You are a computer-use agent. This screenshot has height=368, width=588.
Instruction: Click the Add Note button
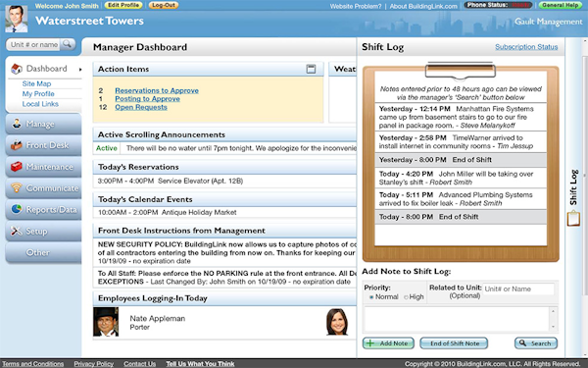click(388, 343)
